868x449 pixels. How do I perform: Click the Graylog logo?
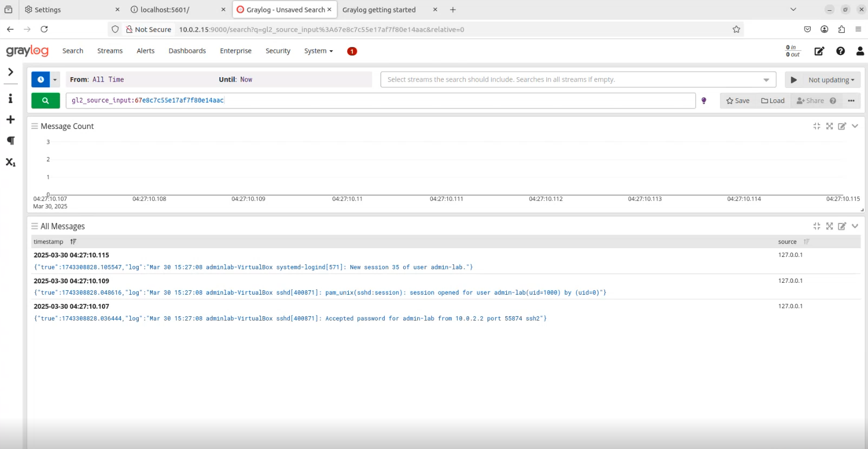[x=27, y=51]
